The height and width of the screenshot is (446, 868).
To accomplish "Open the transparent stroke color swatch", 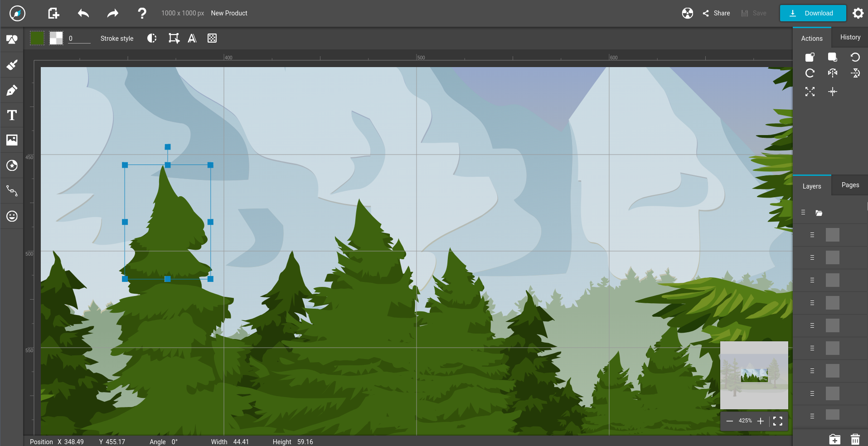I will click(56, 38).
